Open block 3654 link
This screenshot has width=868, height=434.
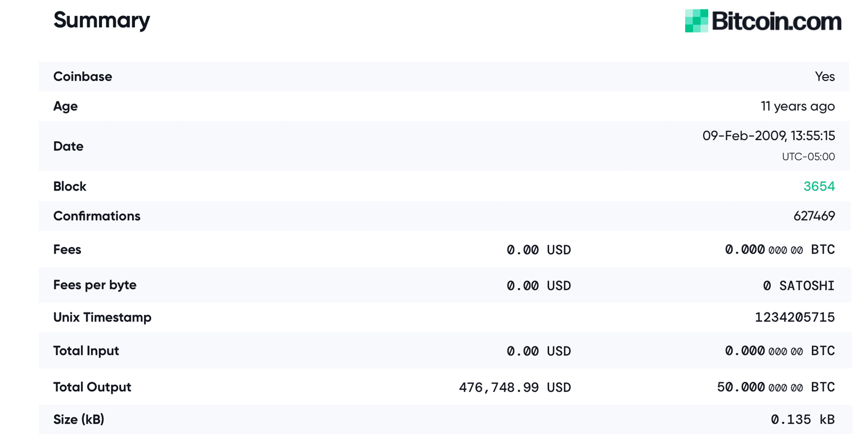click(819, 186)
